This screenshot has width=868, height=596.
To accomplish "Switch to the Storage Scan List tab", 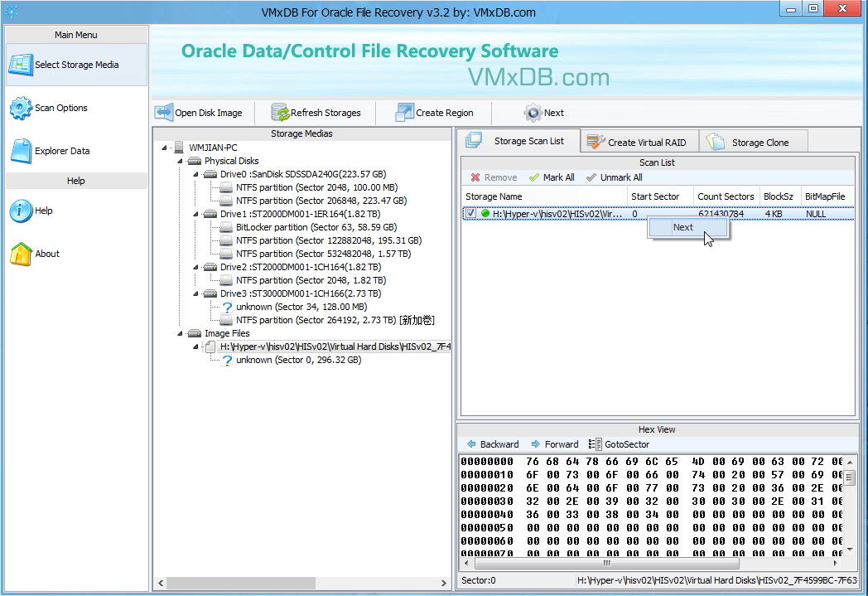I will (x=519, y=141).
